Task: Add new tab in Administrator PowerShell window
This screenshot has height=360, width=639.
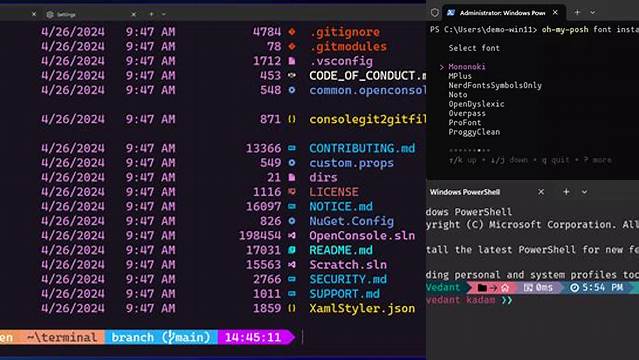Action: click(577, 13)
